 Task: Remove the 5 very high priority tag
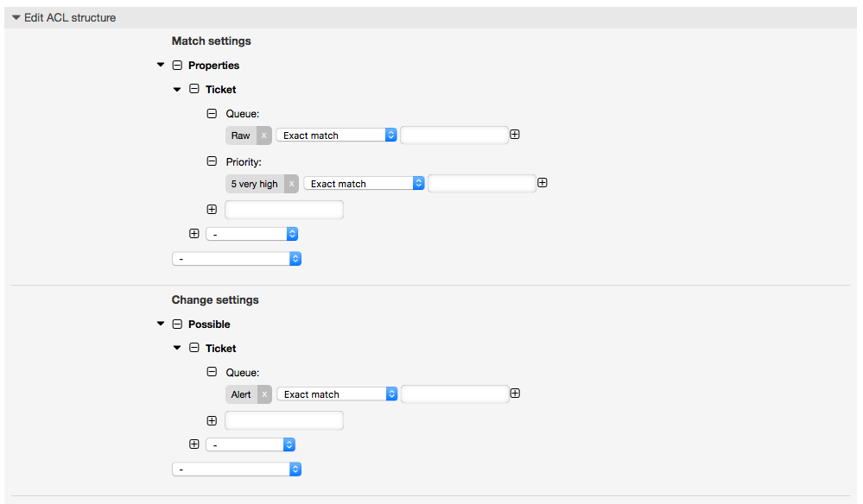[292, 184]
